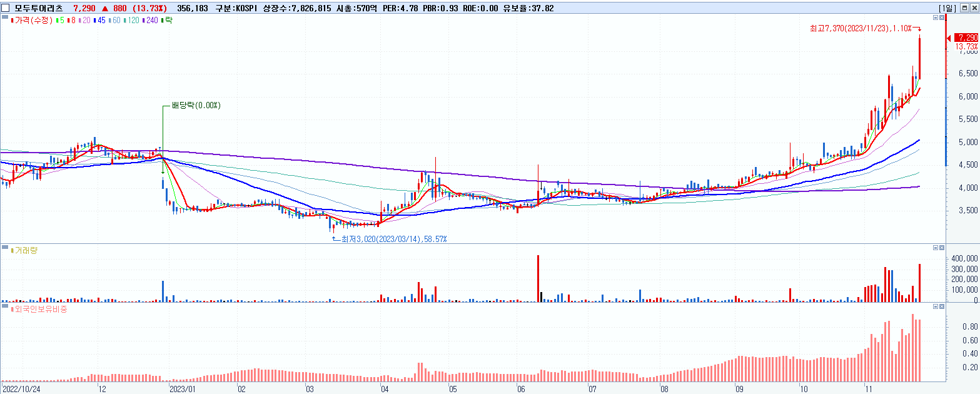Click the 2023/01 date axis label
This screenshot has height=394, width=980.
click(x=184, y=388)
